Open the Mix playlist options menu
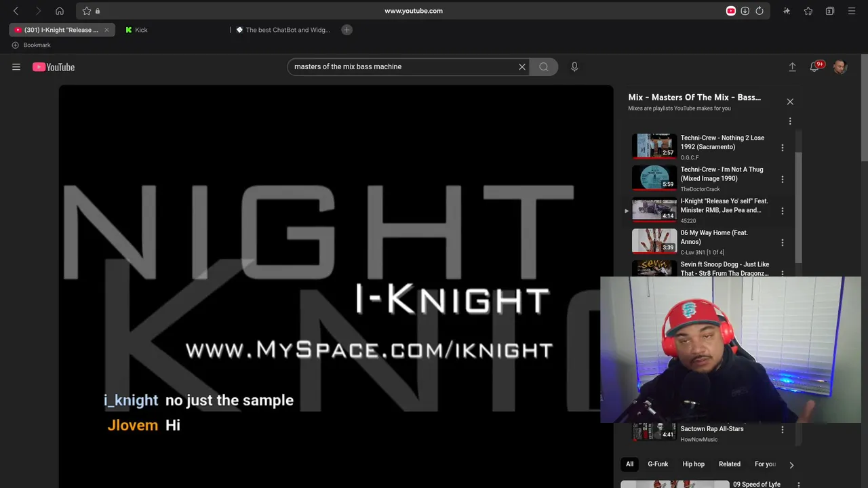868x488 pixels. point(790,121)
